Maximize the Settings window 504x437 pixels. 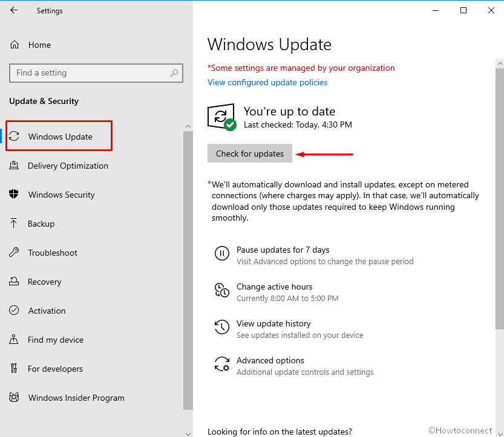pyautogui.click(x=463, y=11)
